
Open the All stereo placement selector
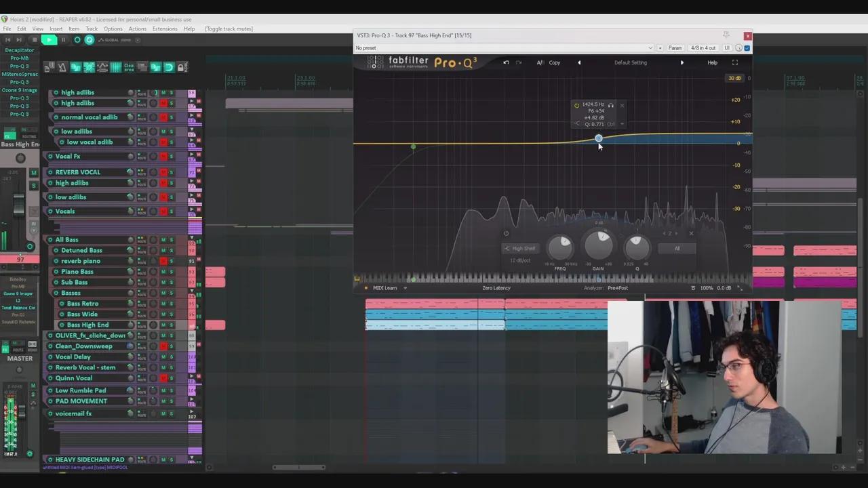coord(677,249)
